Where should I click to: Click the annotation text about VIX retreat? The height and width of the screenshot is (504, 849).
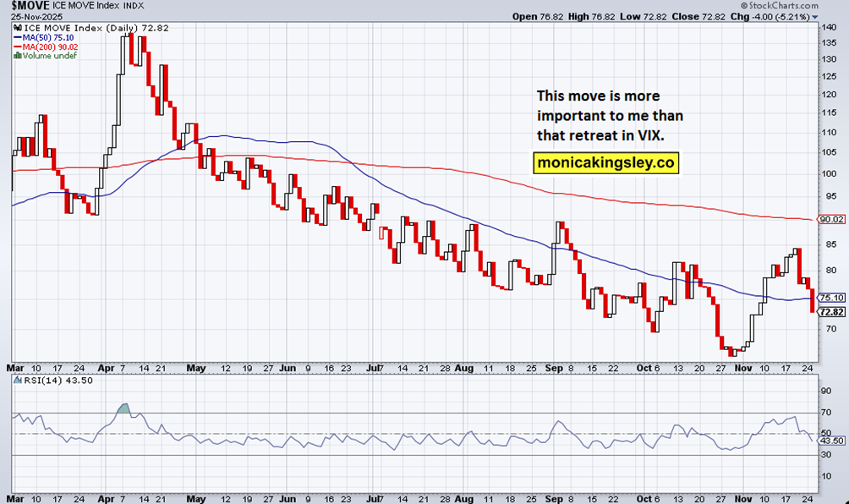610,115
